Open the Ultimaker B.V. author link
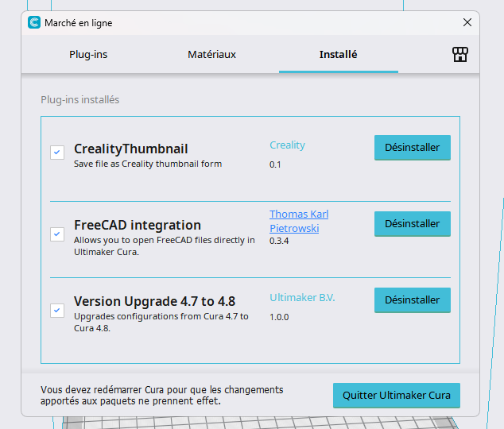 coord(302,298)
